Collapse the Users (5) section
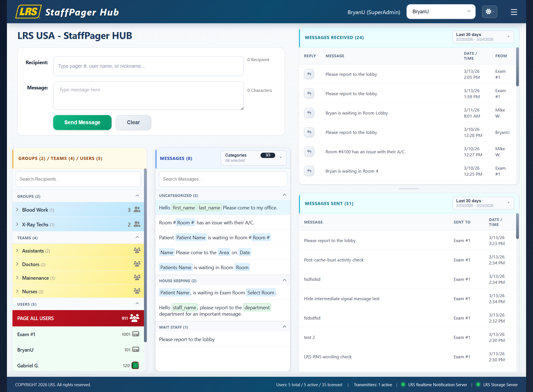 (137, 304)
